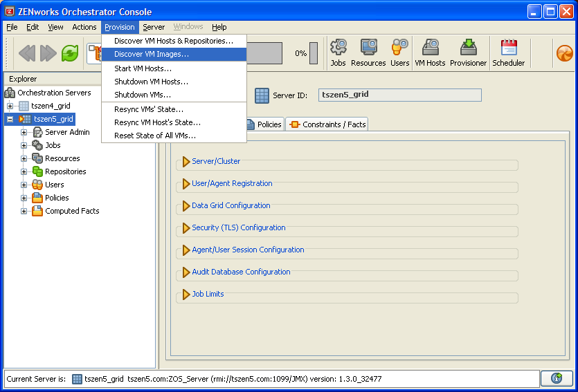The height and width of the screenshot is (392, 578).
Task: Expand the Data Grid Configuration triangle
Action: pyautogui.click(x=186, y=206)
